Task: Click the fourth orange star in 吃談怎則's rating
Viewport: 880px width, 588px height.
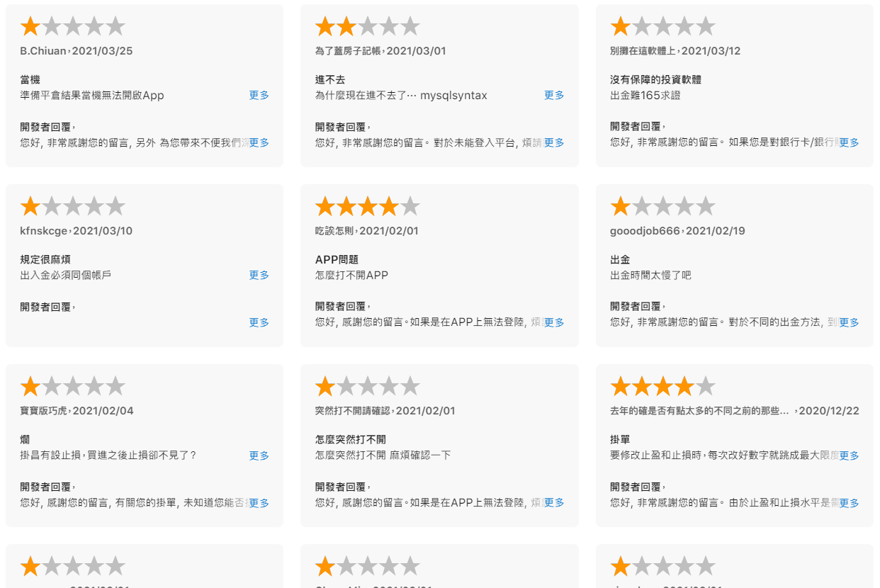Action: (389, 205)
